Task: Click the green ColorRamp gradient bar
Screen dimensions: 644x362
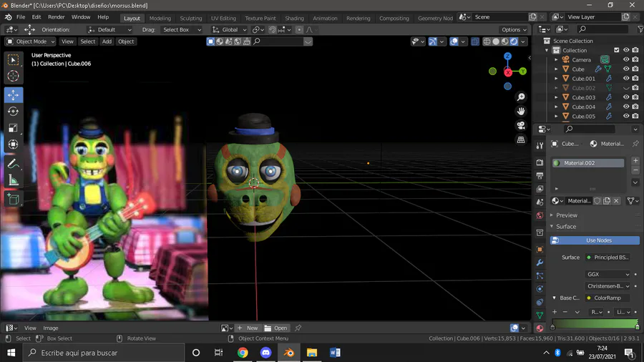Action: [x=595, y=323]
